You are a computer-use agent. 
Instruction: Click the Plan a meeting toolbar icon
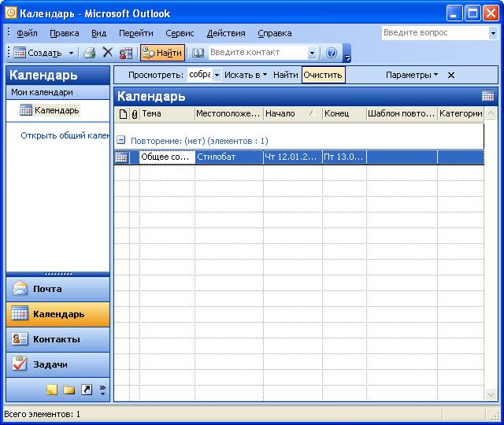tap(126, 53)
